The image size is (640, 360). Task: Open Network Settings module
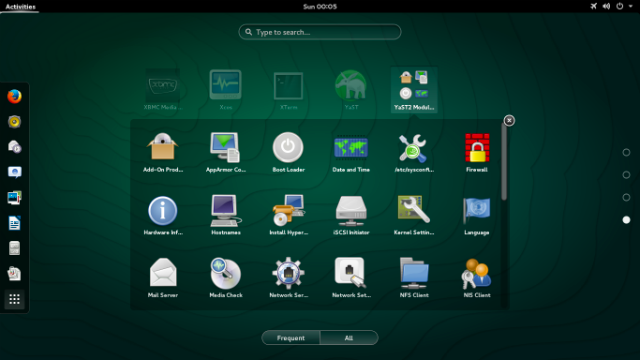click(x=351, y=278)
